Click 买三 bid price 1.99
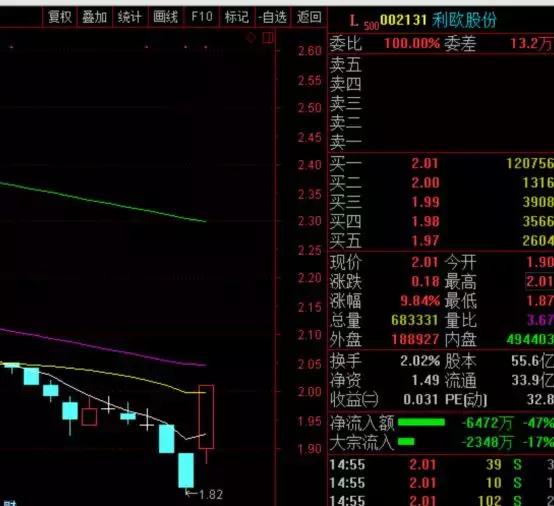Image resolution: width=554 pixels, height=506 pixels. click(425, 202)
